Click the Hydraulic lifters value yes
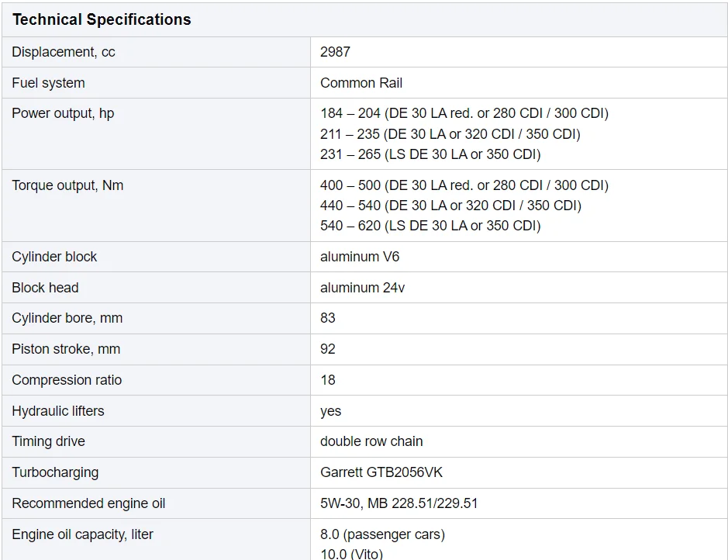Viewport: 728px width, 560px height. (x=330, y=411)
